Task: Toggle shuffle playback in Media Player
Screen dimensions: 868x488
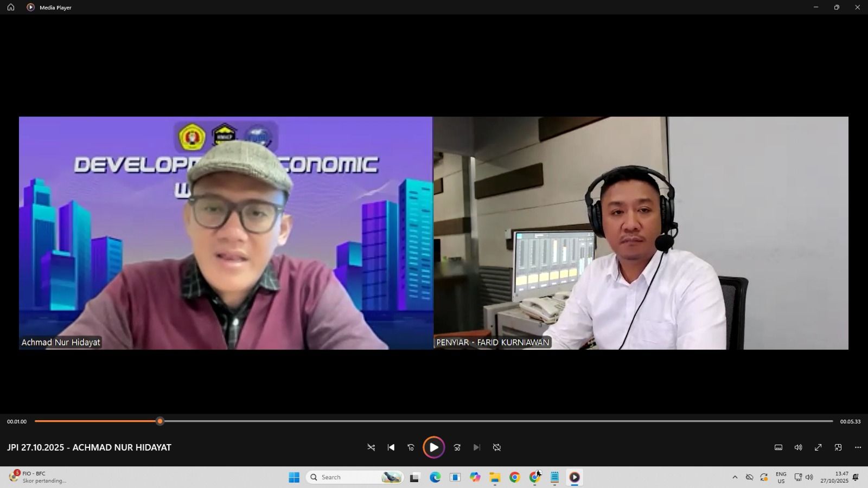Action: tap(371, 447)
